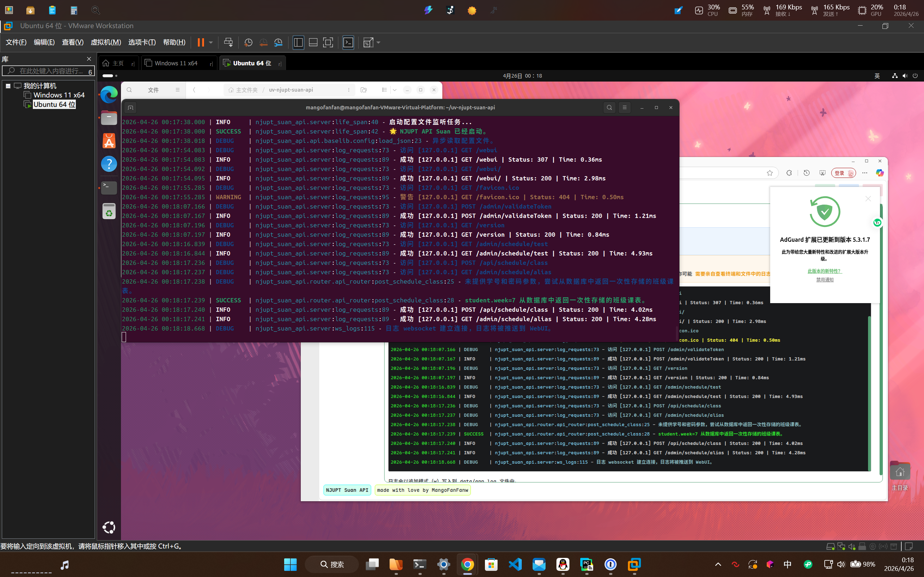
Task: Click VMware take snapshot clock icon
Action: (x=248, y=43)
